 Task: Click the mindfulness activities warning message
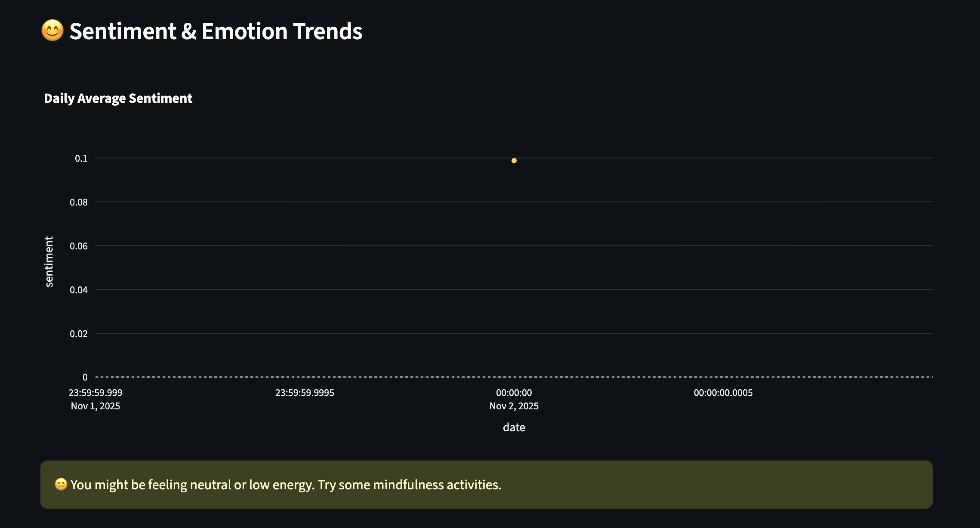pyautogui.click(x=286, y=485)
